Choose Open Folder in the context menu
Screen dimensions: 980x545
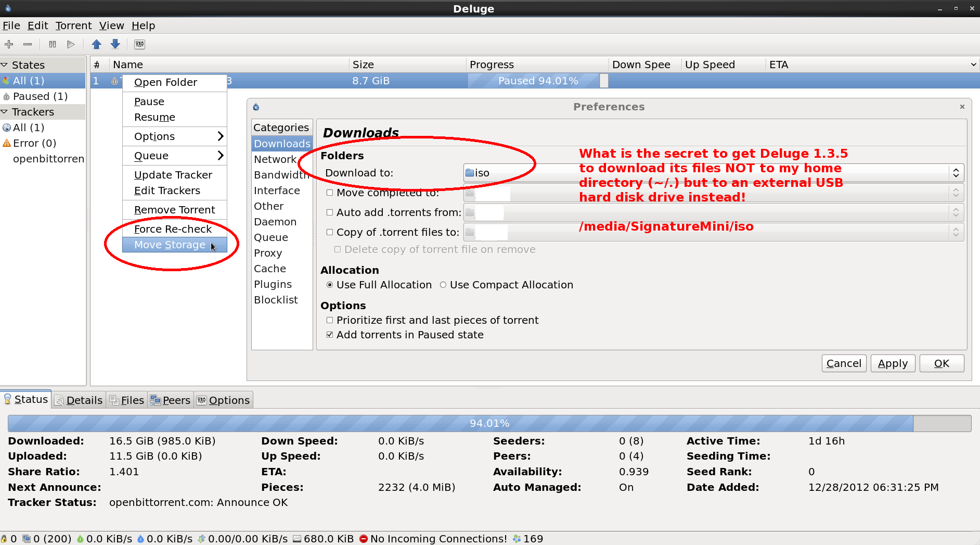tap(175, 82)
